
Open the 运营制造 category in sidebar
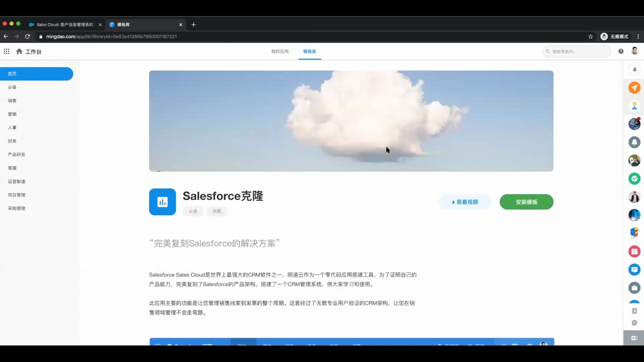coord(16,181)
